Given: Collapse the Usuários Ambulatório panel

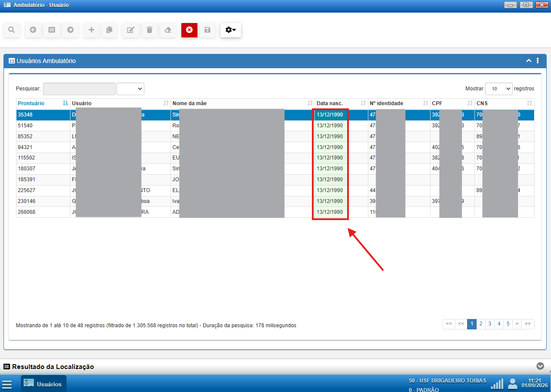Looking at the screenshot, I should click(529, 61).
